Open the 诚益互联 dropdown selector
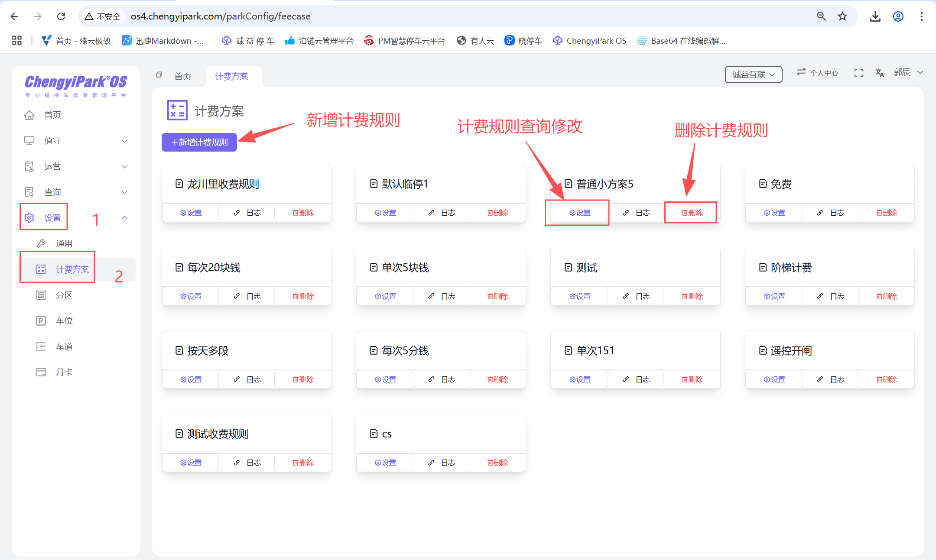Viewport: 936px width, 560px height. coord(754,74)
